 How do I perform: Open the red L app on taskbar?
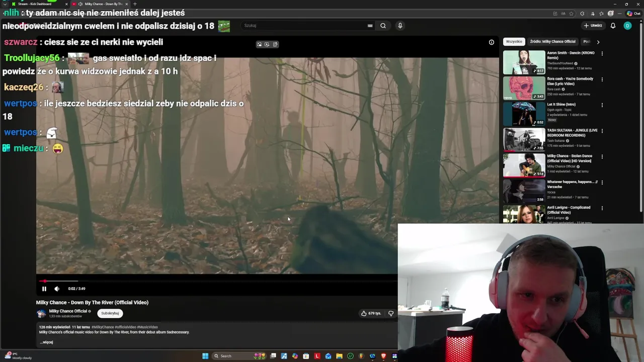point(317,356)
